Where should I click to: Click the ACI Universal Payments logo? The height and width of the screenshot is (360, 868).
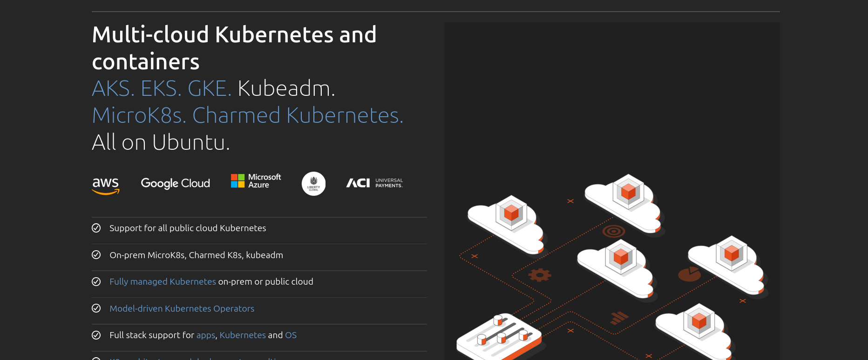[374, 183]
